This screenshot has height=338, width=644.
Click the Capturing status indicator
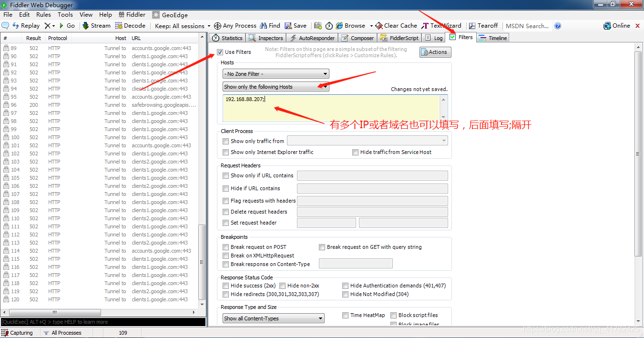point(18,333)
